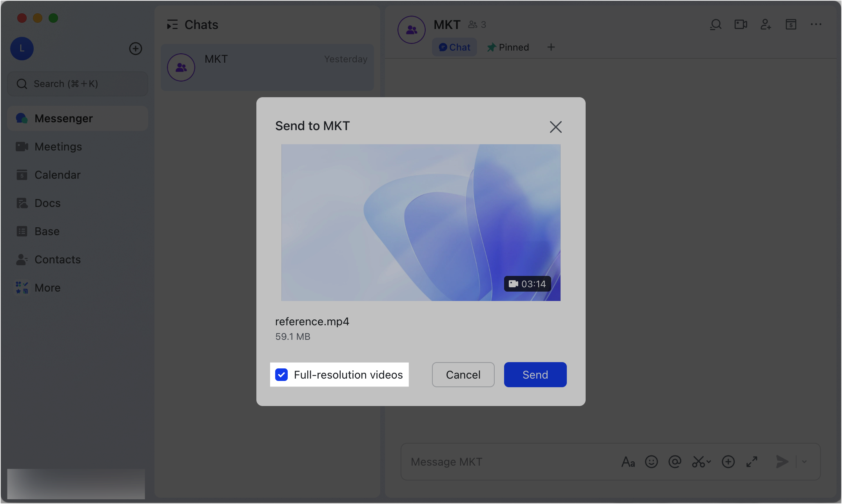The width and height of the screenshot is (842, 504).
Task: Open Docs from the sidebar
Action: tap(77, 203)
